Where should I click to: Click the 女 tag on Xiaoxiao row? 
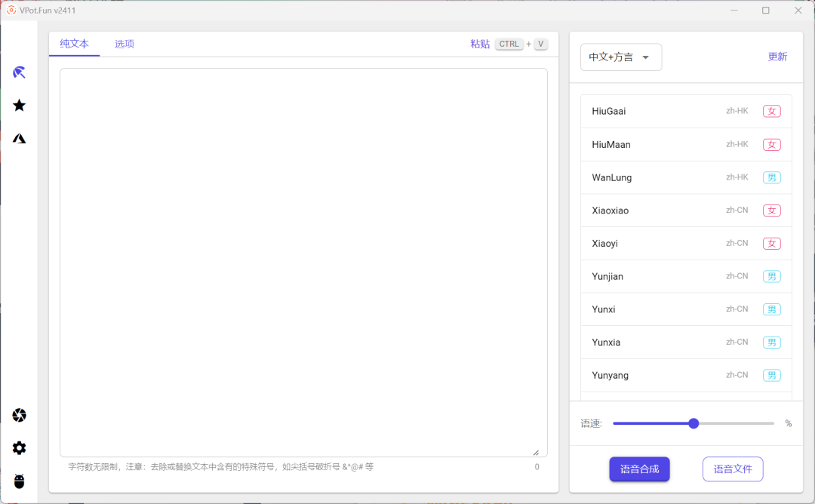(772, 211)
